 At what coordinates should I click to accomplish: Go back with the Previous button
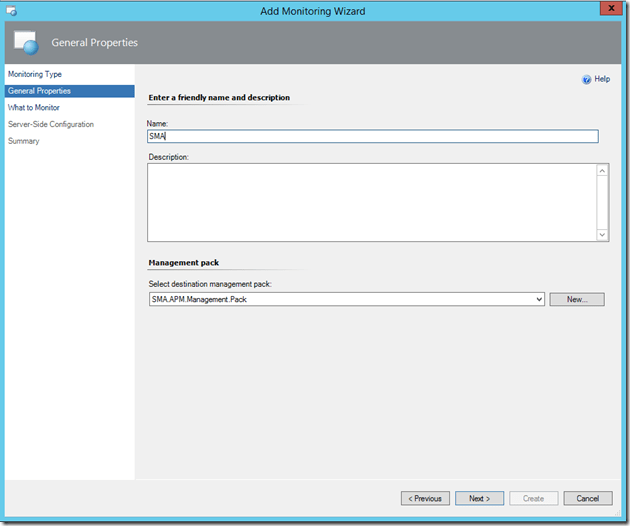pos(425,498)
